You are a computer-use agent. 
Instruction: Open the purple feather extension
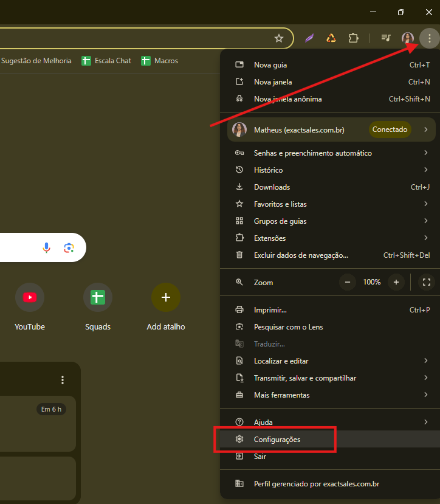pos(309,38)
